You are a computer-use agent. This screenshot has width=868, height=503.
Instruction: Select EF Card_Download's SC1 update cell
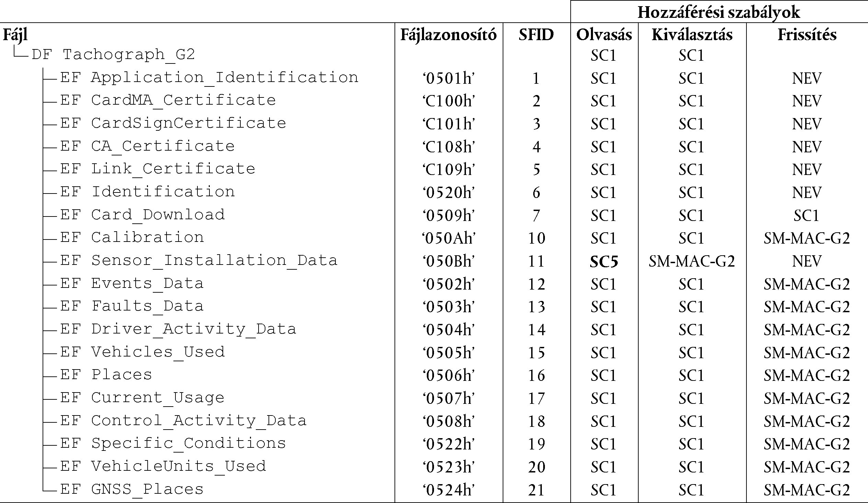pos(806,215)
